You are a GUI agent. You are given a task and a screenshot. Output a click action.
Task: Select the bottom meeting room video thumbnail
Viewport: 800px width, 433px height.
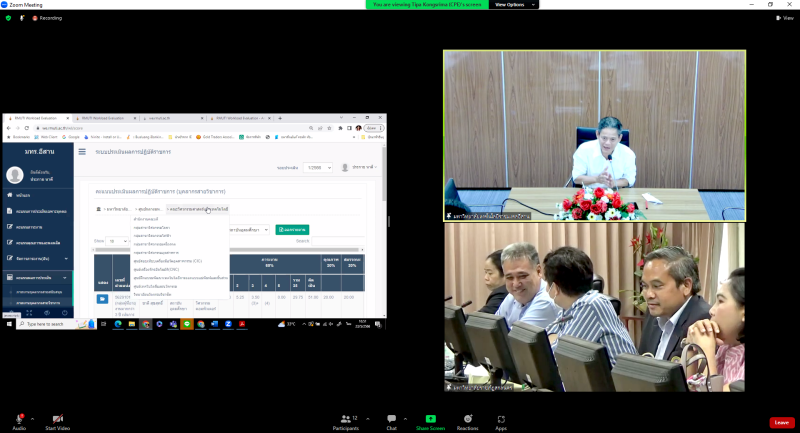coord(594,306)
